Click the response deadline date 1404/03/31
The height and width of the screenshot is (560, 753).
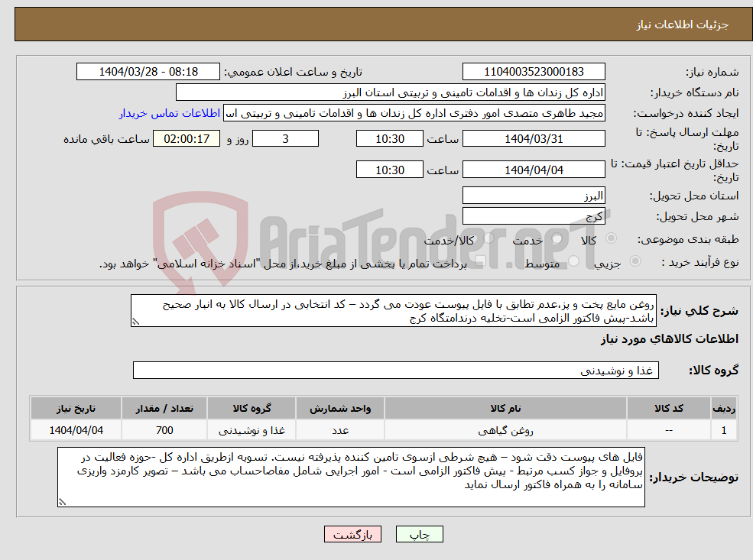point(534,139)
